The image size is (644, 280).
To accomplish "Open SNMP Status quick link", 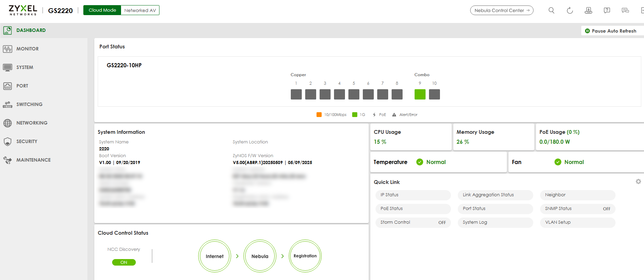I will pos(578,209).
